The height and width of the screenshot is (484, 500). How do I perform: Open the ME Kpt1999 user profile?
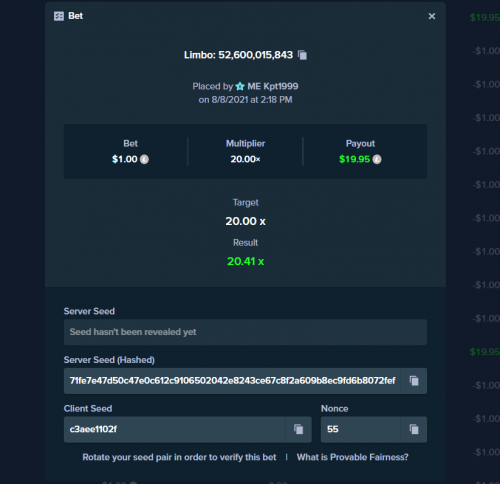[x=273, y=86]
